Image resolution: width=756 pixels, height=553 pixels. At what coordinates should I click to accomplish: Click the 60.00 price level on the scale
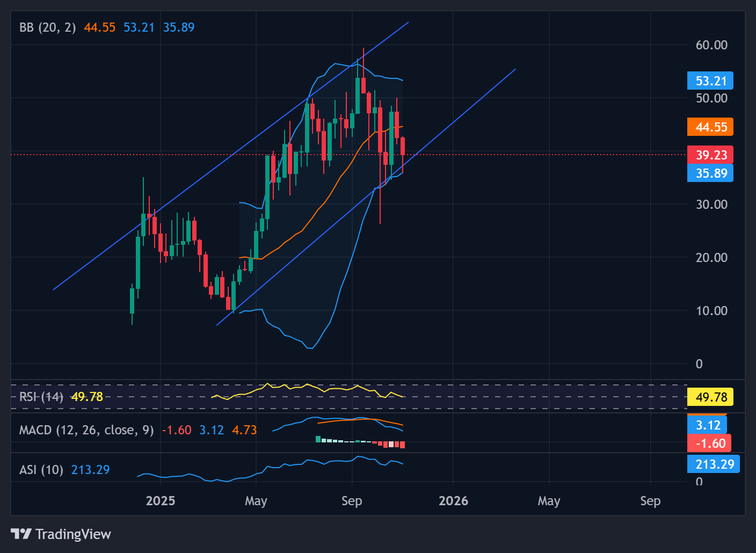pyautogui.click(x=712, y=45)
